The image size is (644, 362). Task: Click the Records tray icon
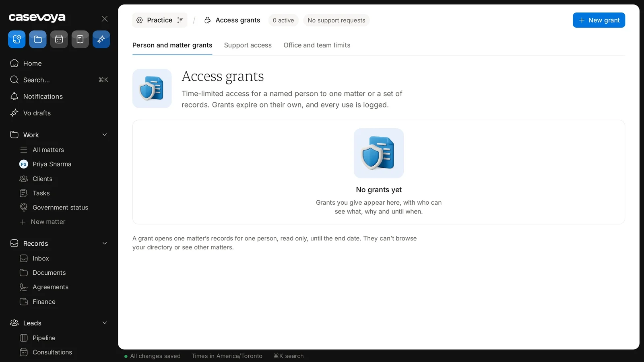[14, 243]
